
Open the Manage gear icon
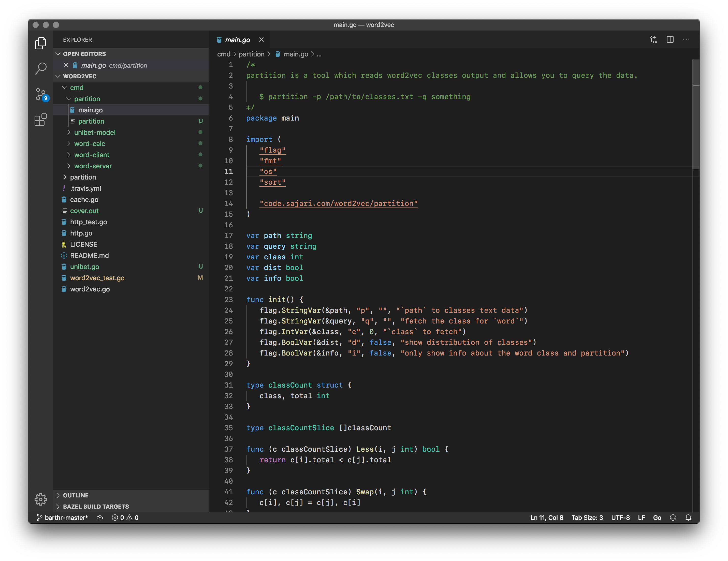click(41, 499)
